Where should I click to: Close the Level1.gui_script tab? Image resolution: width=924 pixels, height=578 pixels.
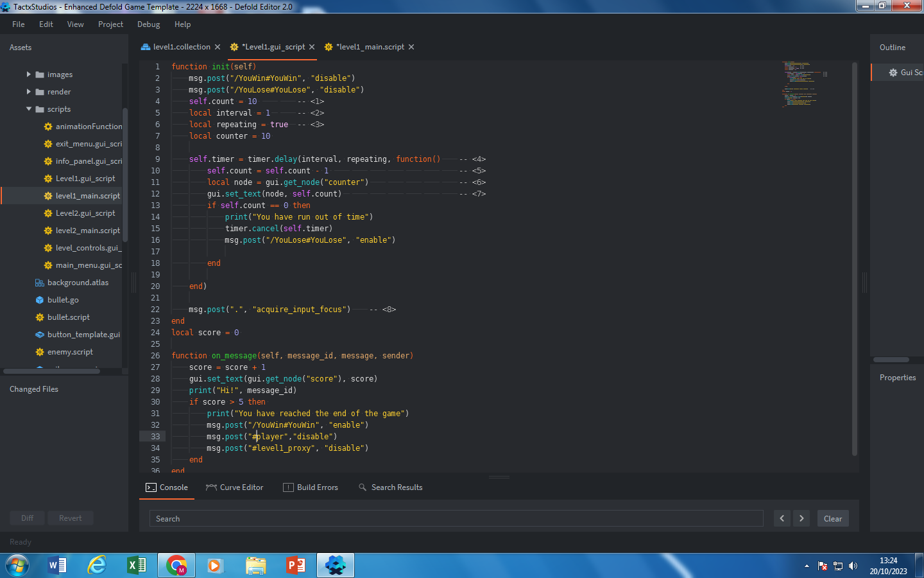pyautogui.click(x=312, y=47)
